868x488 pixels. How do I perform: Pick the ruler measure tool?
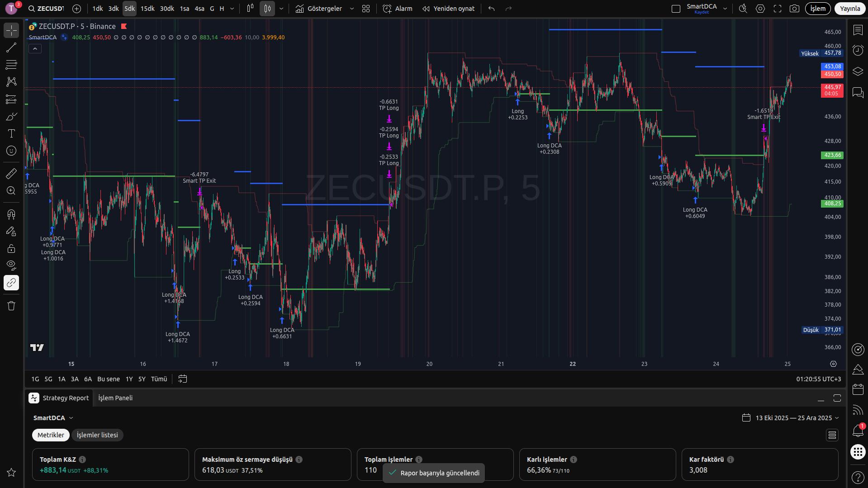pyautogui.click(x=11, y=173)
